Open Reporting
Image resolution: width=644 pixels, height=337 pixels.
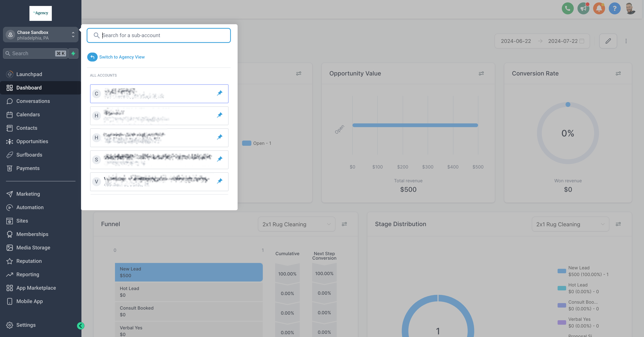(40, 275)
